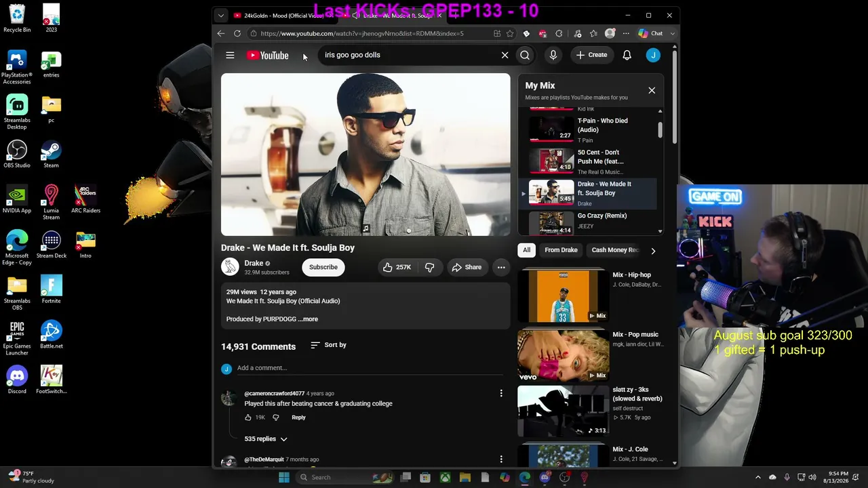The image size is (868, 488).
Task: Select the All filter chip
Action: [526, 250]
